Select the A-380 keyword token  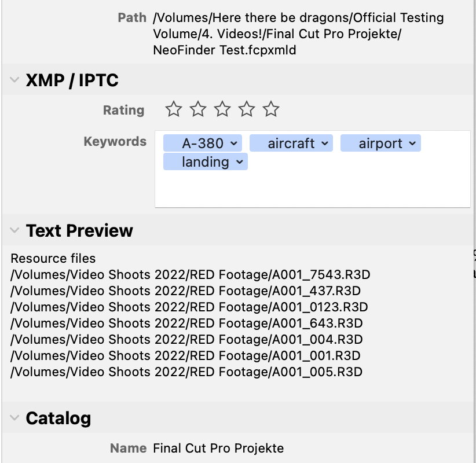[x=203, y=143]
